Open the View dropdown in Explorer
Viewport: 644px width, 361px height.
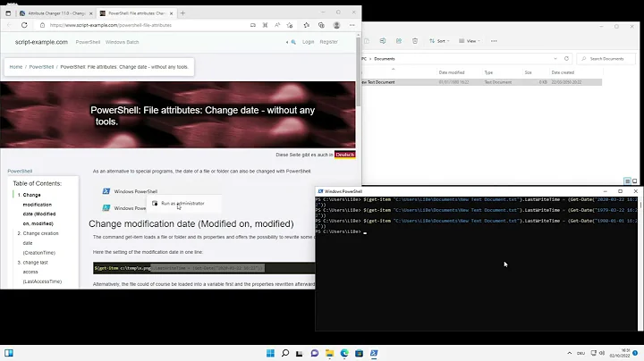[469, 41]
